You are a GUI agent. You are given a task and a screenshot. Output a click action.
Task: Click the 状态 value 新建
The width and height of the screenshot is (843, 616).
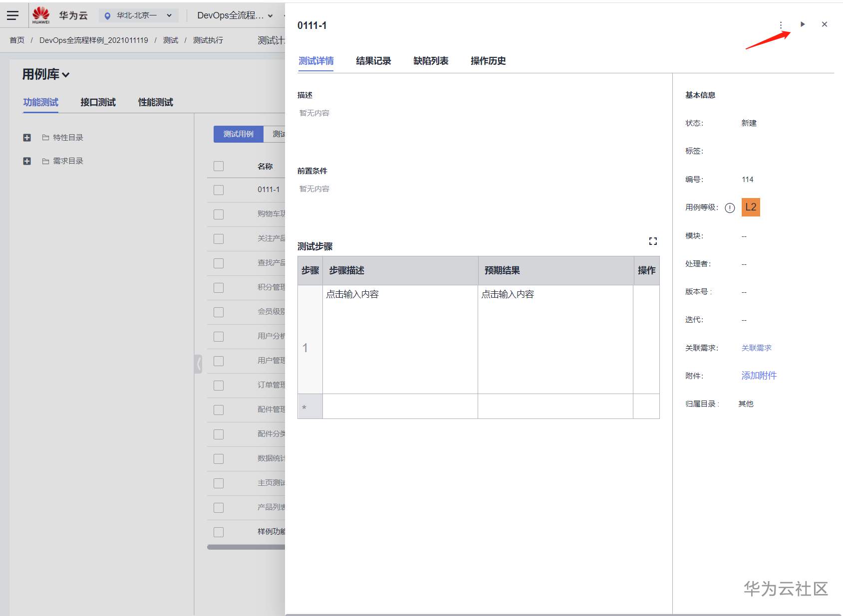[x=749, y=123]
